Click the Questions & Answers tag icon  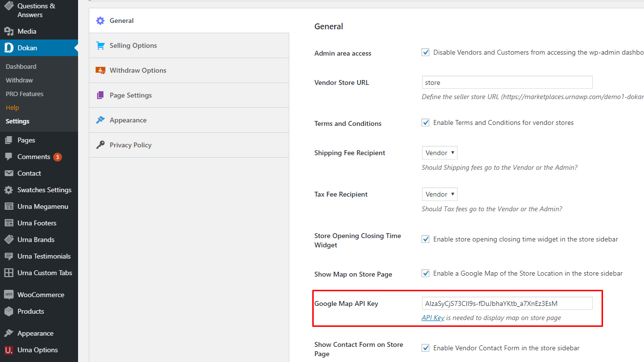pos(9,6)
